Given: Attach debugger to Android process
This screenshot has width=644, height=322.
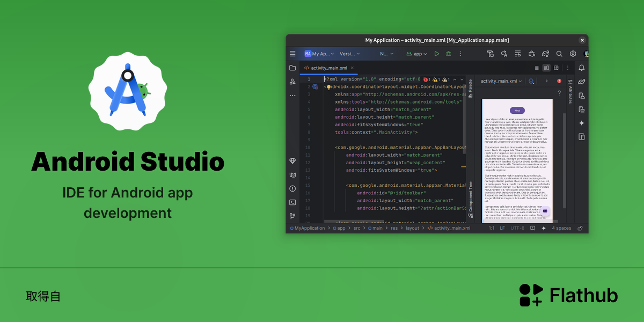Looking at the screenshot, I should pyautogui.click(x=532, y=54).
